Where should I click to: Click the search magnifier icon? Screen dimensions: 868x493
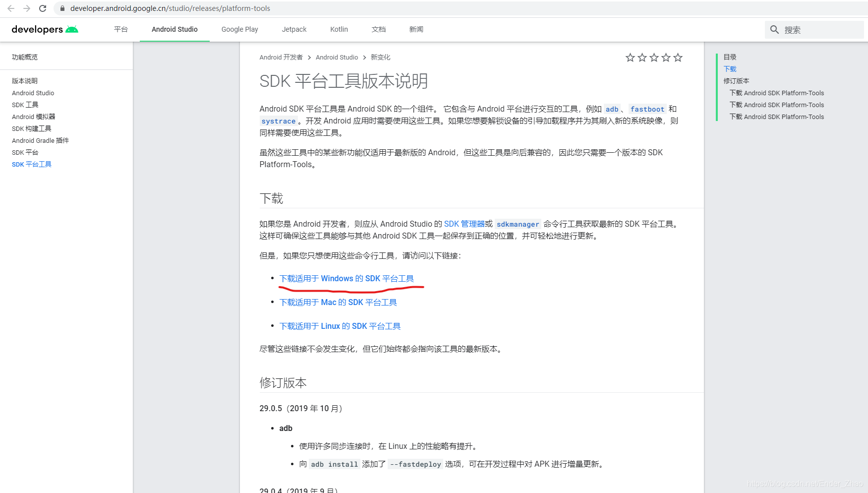click(x=774, y=30)
